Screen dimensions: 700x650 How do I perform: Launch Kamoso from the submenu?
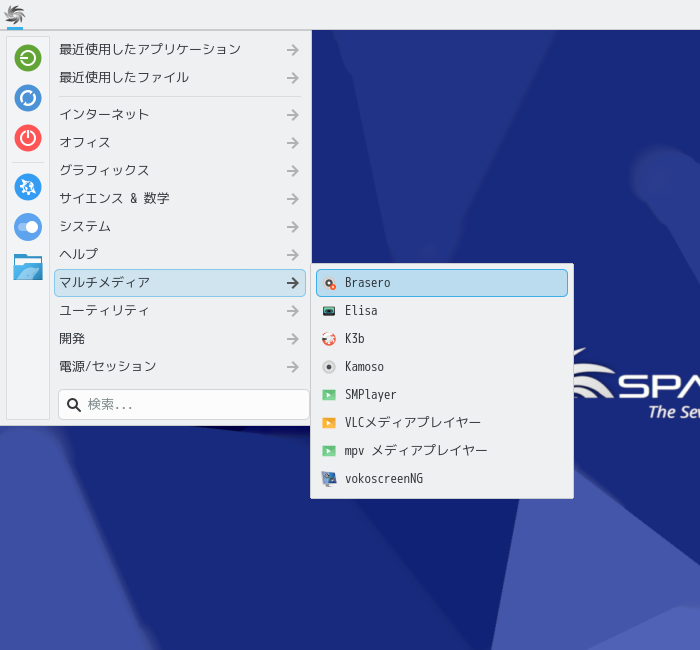tap(442, 367)
